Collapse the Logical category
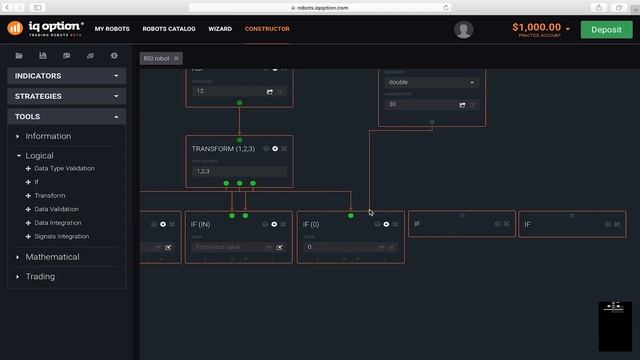 [35, 156]
